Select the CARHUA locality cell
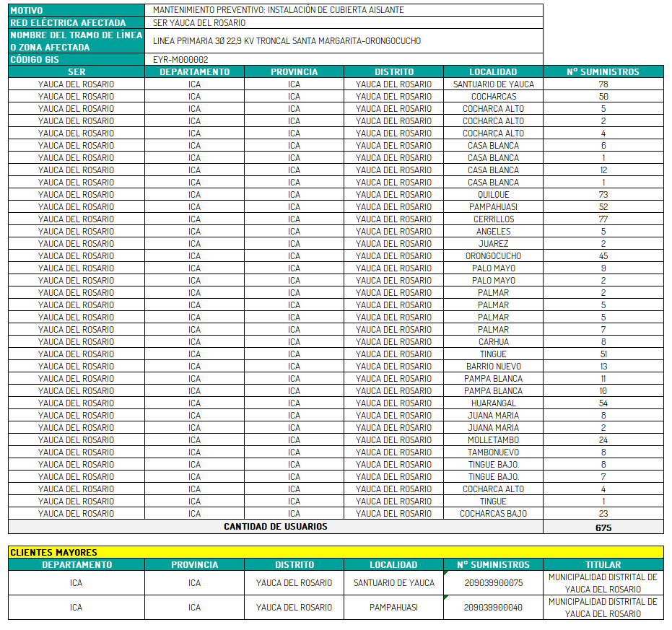Image resolution: width=672 pixels, height=630 pixels. pos(493,342)
